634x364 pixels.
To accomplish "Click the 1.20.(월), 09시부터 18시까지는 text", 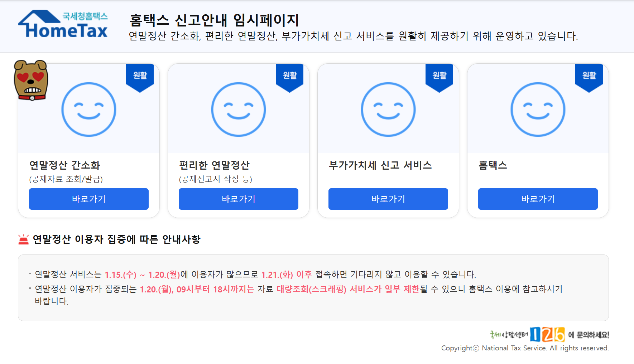I will click(x=197, y=289).
